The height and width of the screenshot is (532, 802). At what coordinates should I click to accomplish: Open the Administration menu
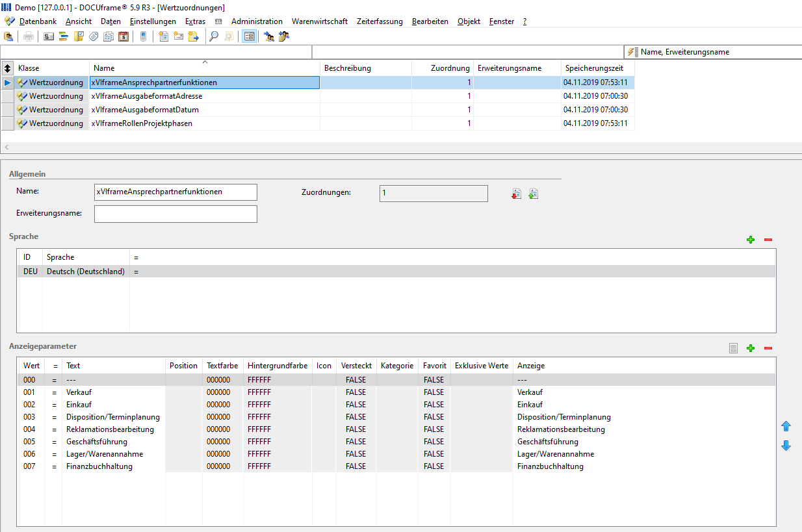tap(257, 21)
